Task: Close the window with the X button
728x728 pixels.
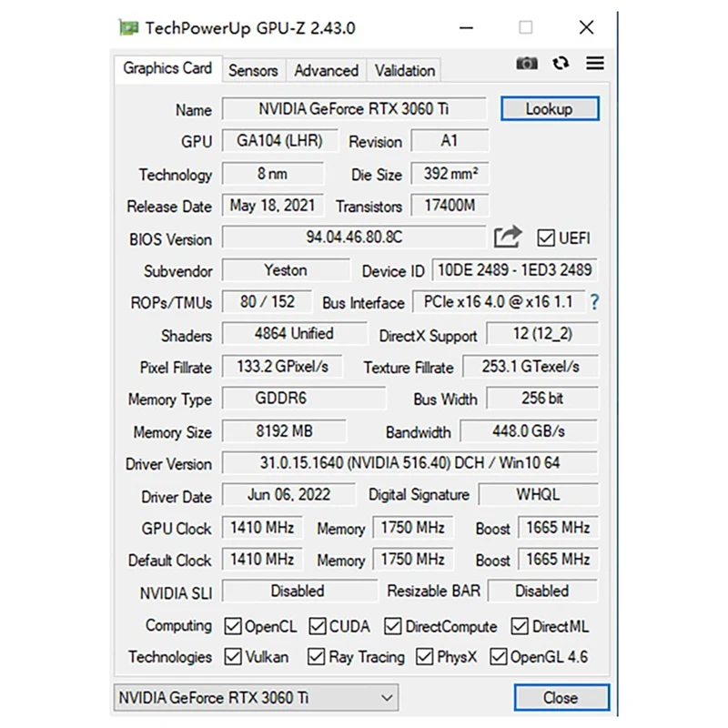Action: [586, 27]
